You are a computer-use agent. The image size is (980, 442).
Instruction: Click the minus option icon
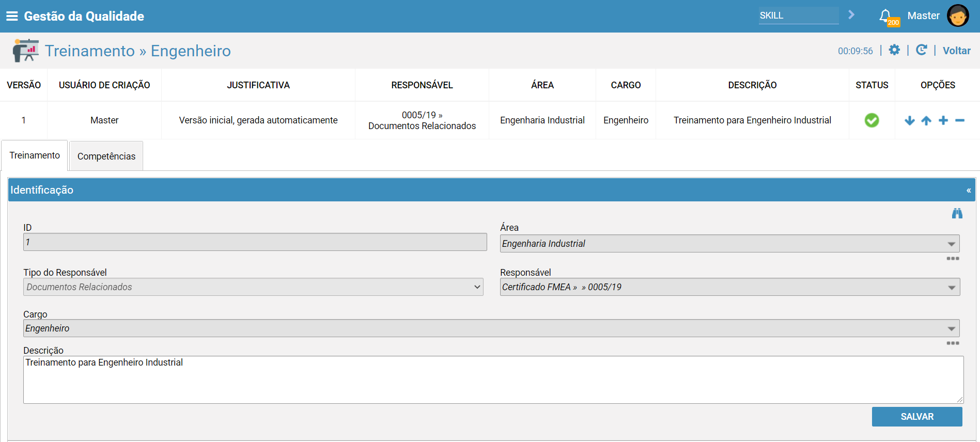(x=960, y=120)
